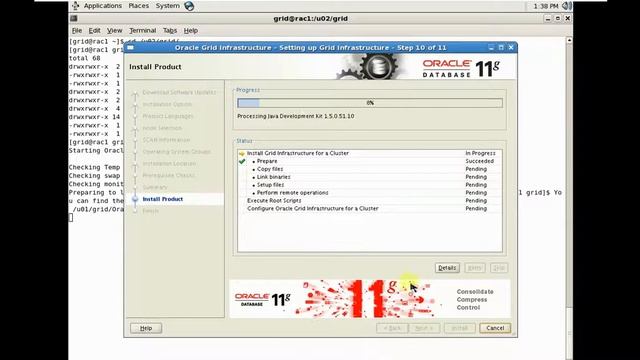Click the disabled Next button
640x360 pixels.
(424, 328)
